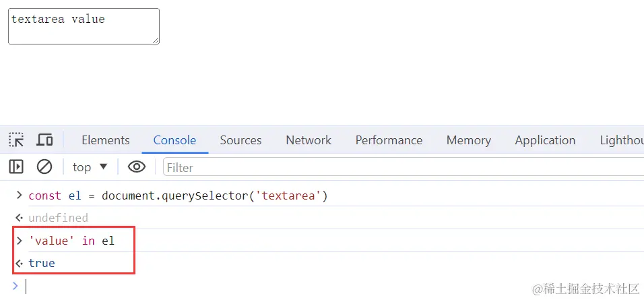Focus the console Filter field
Screen dimensions: 644x300
(x=404, y=167)
